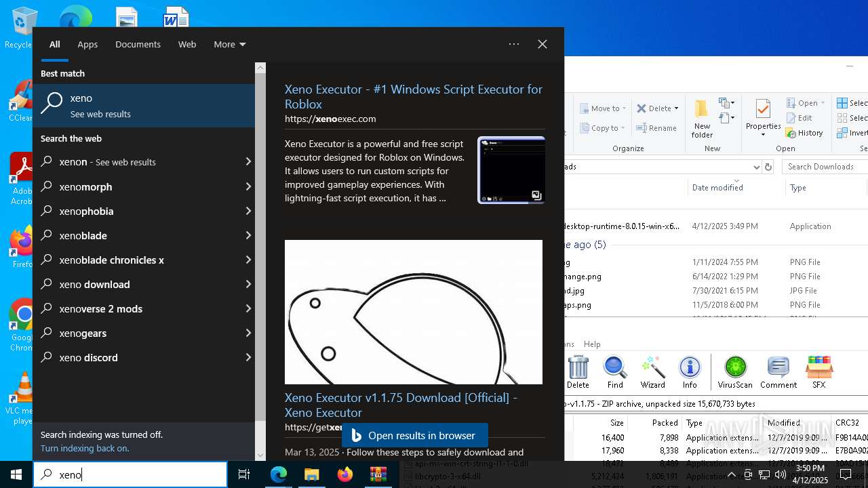
Task: Expand xeno discord suggestion arrow
Action: [248, 357]
